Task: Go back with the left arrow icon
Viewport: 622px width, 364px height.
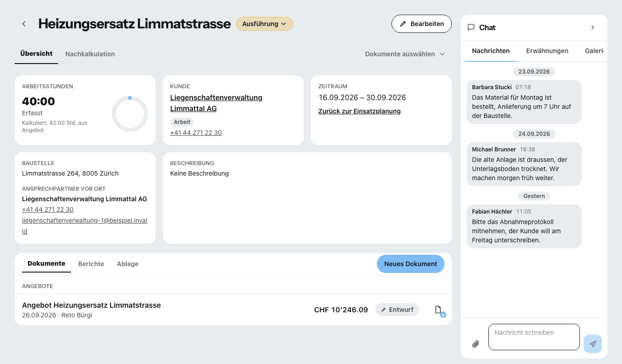Action: [24, 24]
